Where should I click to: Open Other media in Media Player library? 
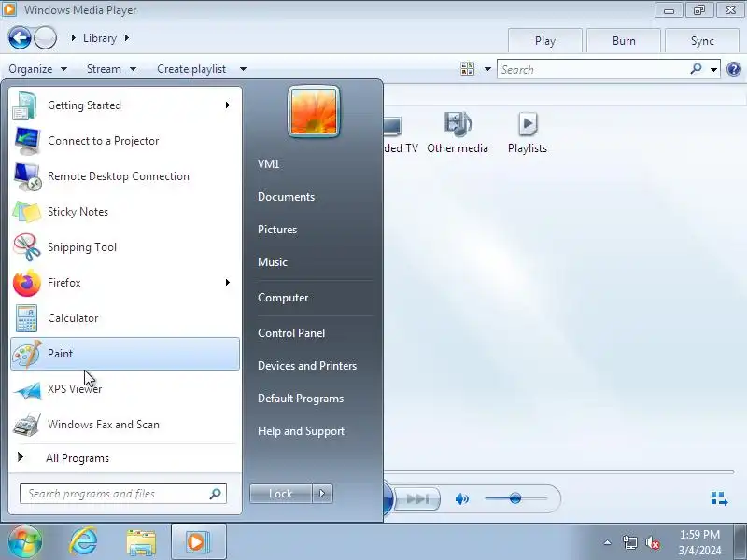(458, 133)
